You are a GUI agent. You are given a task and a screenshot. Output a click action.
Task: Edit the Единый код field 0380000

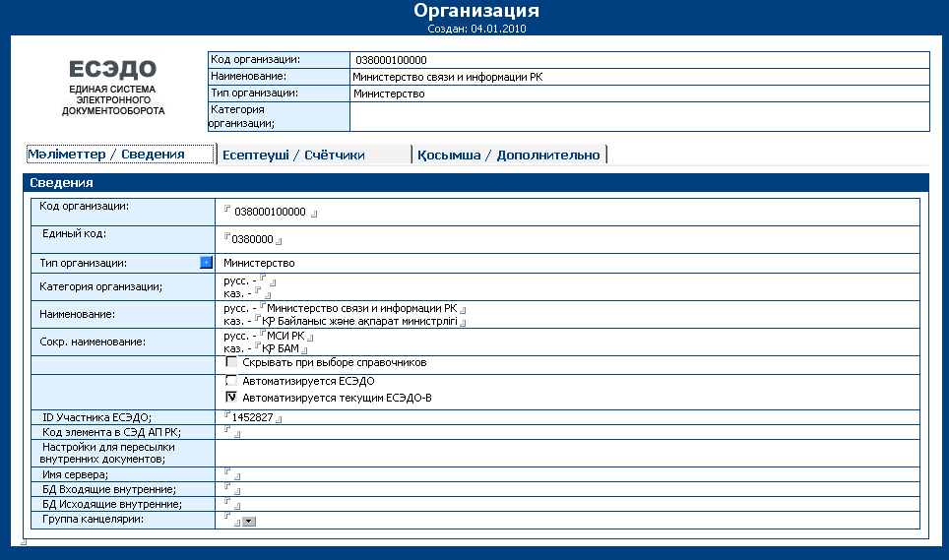[x=252, y=239]
